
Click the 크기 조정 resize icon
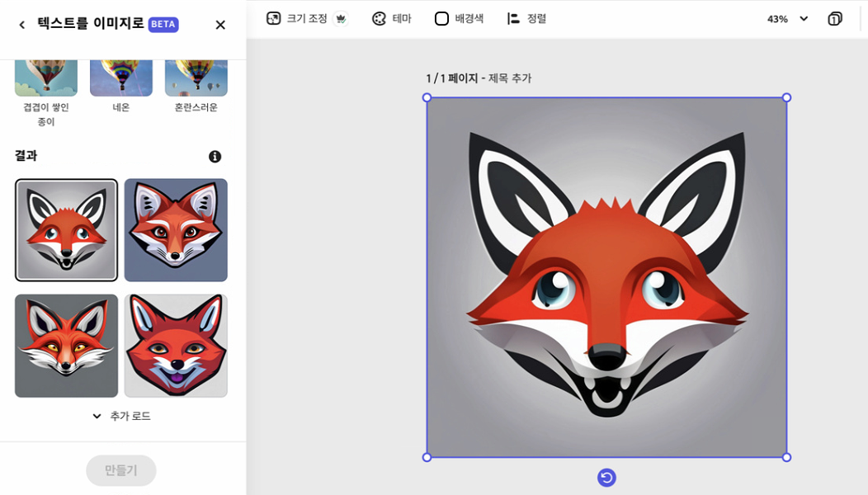(x=274, y=18)
